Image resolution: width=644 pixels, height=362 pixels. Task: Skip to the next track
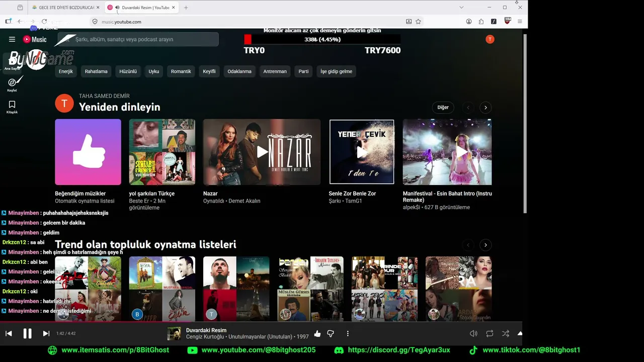tap(46, 333)
